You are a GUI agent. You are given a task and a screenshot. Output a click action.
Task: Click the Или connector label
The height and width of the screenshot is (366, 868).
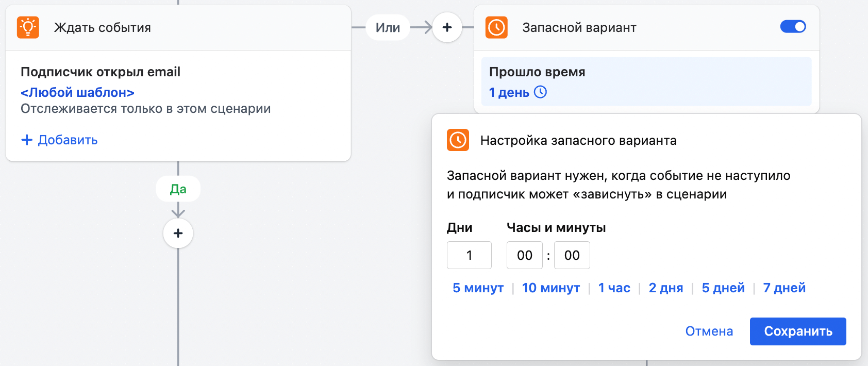[x=388, y=27]
